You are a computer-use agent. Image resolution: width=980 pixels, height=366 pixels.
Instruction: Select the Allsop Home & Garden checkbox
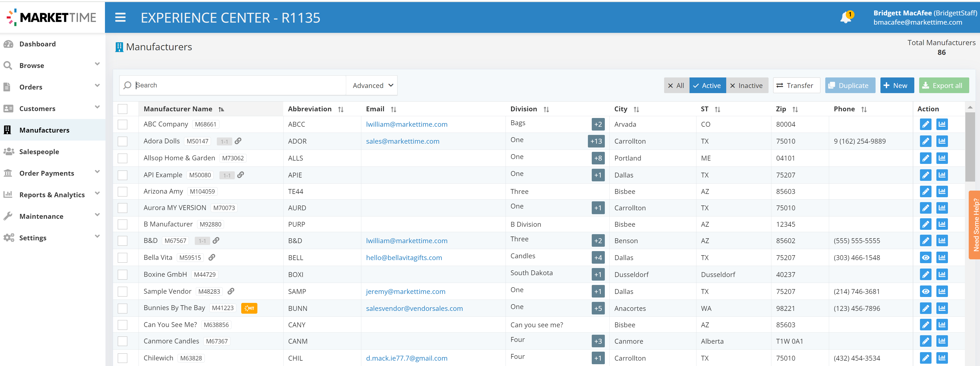pos(122,158)
